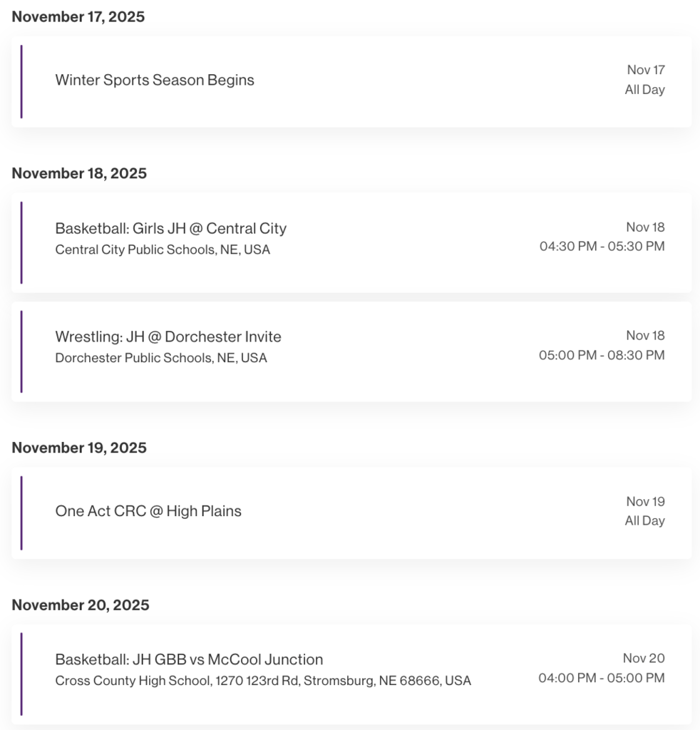700x730 pixels.
Task: Select the 05:00 PM - 08:30 PM time
Action: click(602, 355)
